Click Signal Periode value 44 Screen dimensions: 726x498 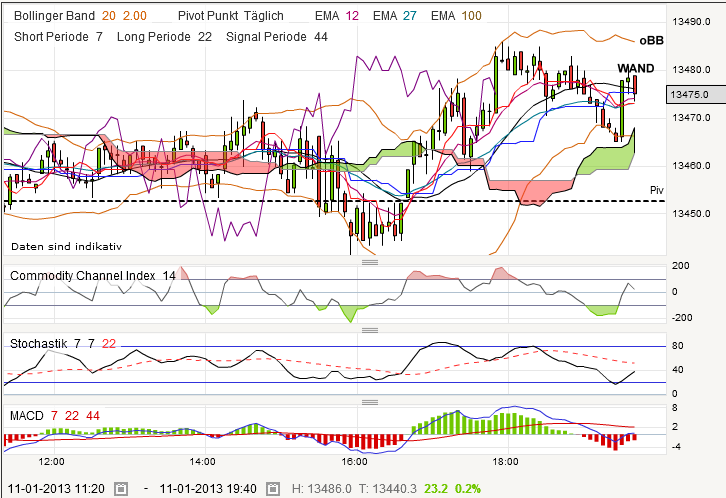click(x=321, y=37)
